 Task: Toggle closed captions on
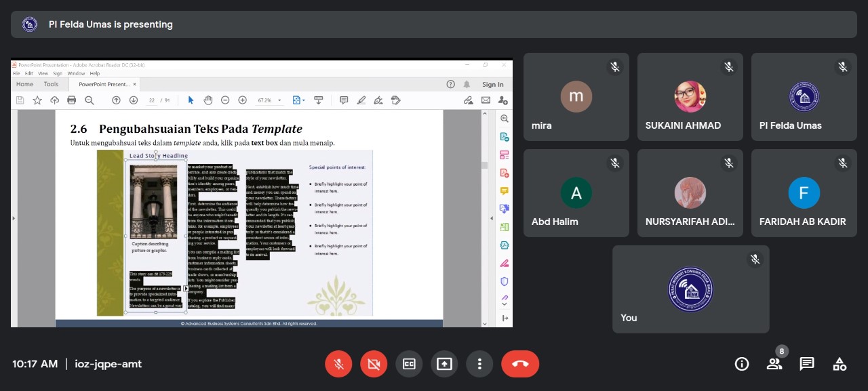[409, 364]
